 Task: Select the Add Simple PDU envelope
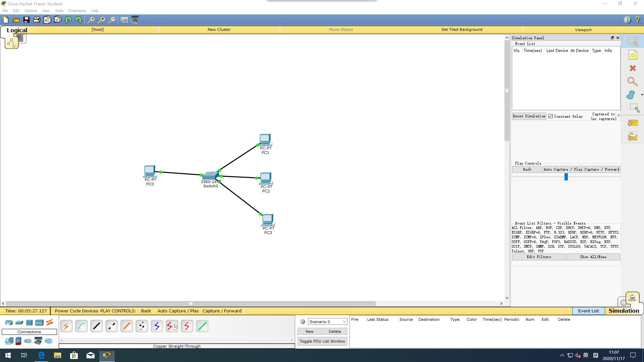click(633, 123)
